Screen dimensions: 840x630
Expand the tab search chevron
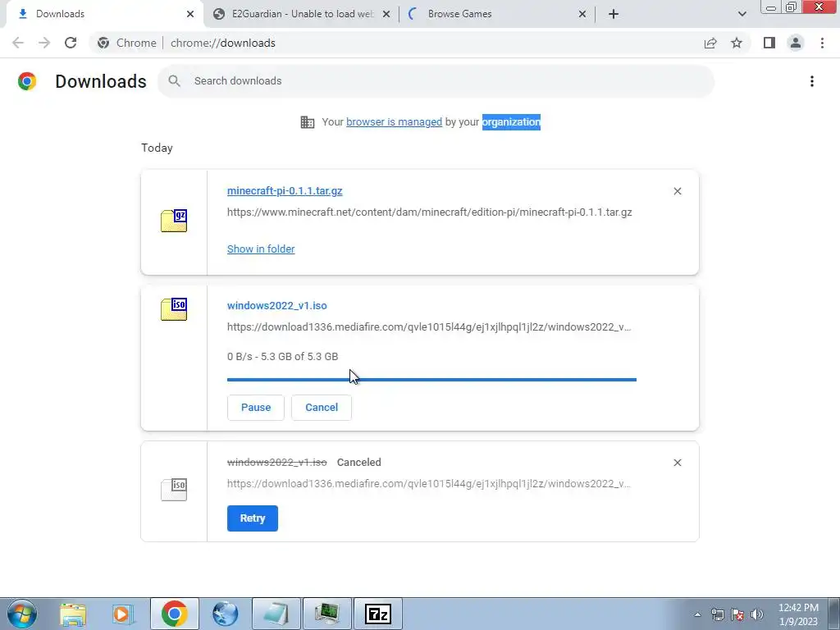coord(742,14)
